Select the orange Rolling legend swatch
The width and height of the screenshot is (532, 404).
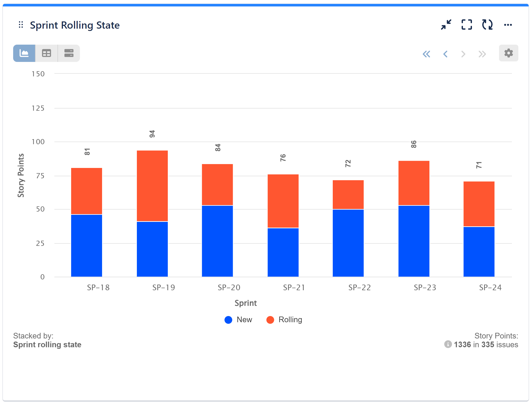coord(270,320)
